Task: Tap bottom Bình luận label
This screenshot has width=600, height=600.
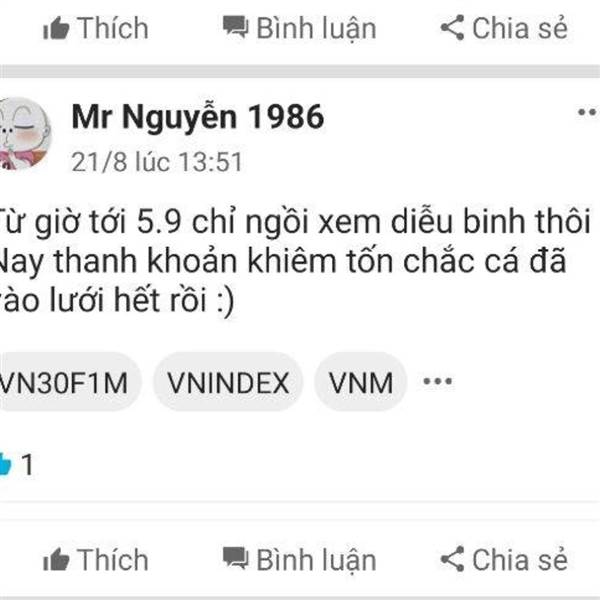Action: 316,561
